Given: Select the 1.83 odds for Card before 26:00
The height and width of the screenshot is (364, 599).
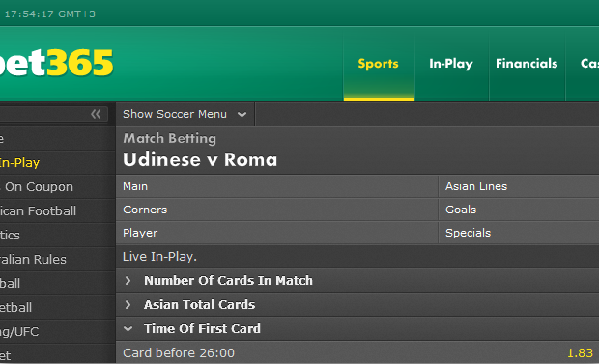Looking at the screenshot, I should tap(580, 353).
